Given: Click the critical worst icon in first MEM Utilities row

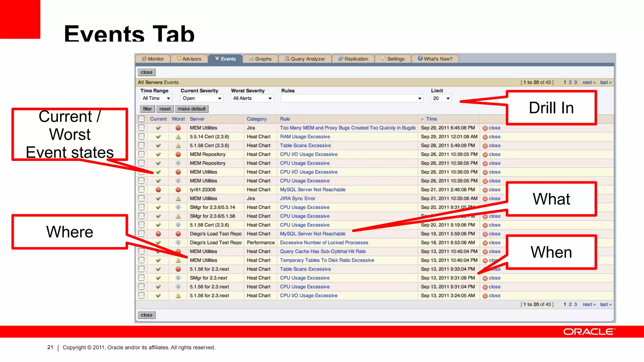Looking at the screenshot, I should pyautogui.click(x=178, y=128).
